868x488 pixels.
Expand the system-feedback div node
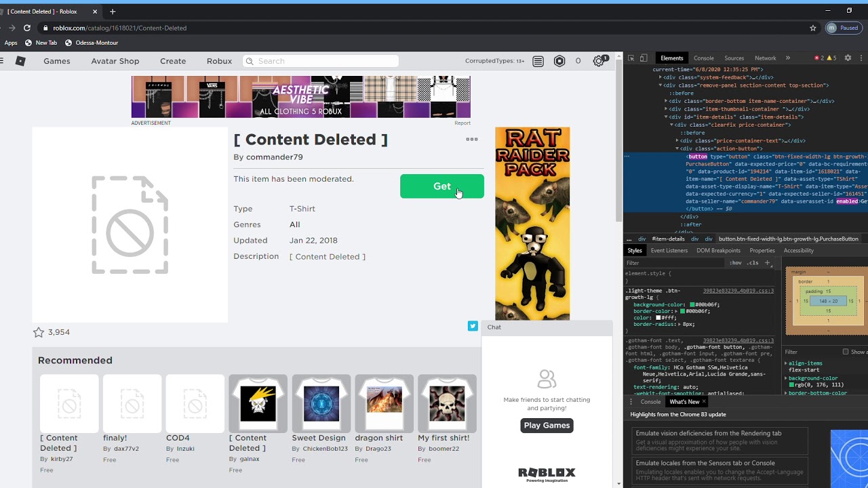pos(661,77)
